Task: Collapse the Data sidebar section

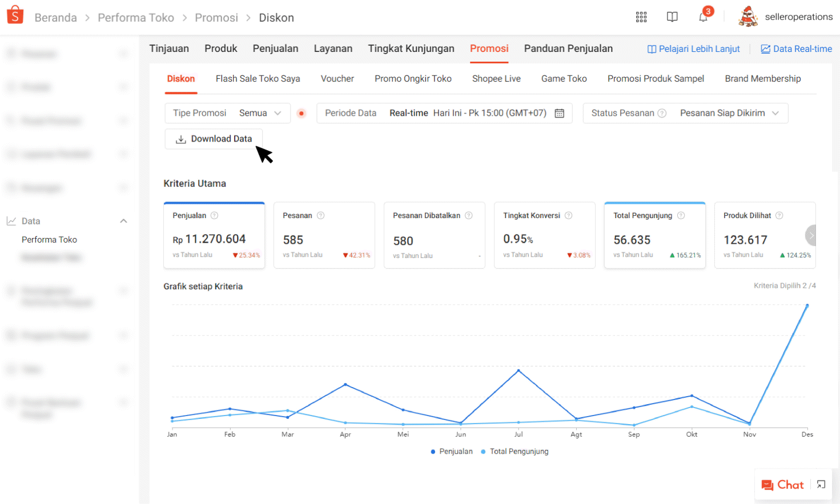Action: click(123, 221)
